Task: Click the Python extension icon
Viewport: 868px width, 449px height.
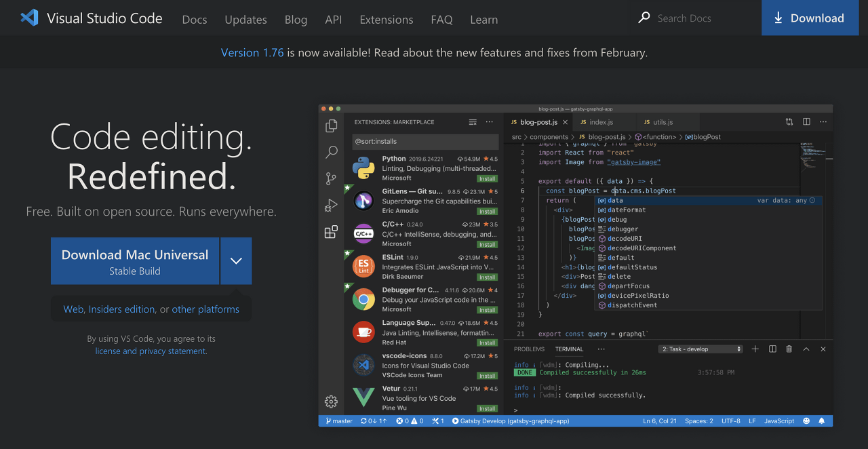Action: point(364,168)
